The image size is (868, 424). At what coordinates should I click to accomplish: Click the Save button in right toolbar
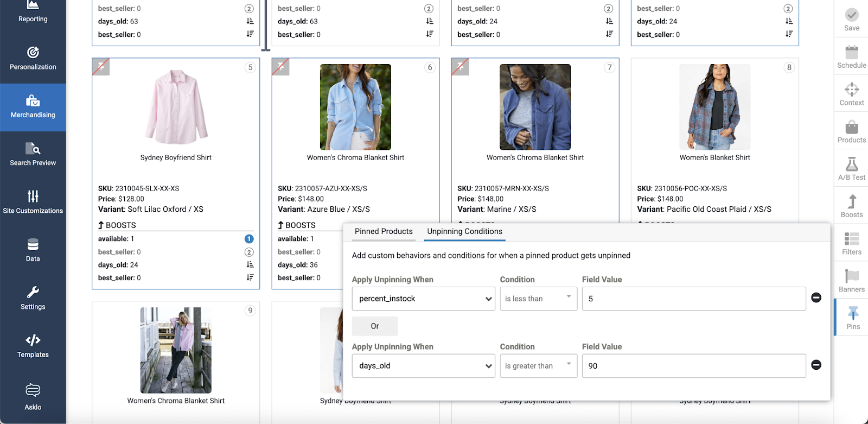pyautogui.click(x=851, y=20)
